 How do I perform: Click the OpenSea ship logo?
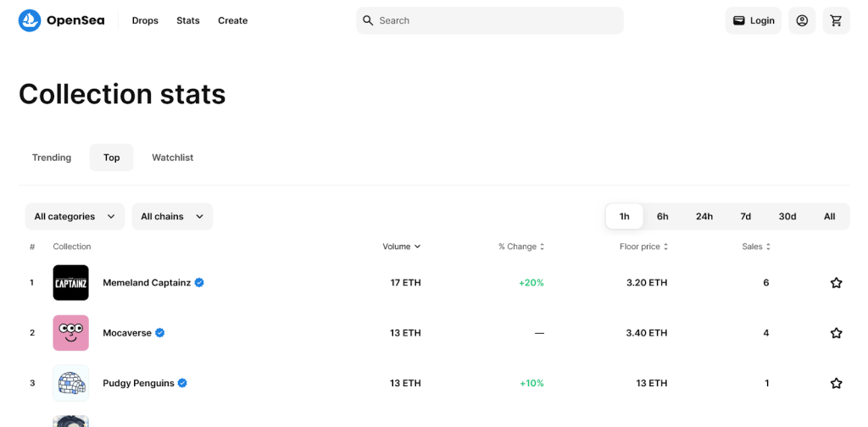30,20
